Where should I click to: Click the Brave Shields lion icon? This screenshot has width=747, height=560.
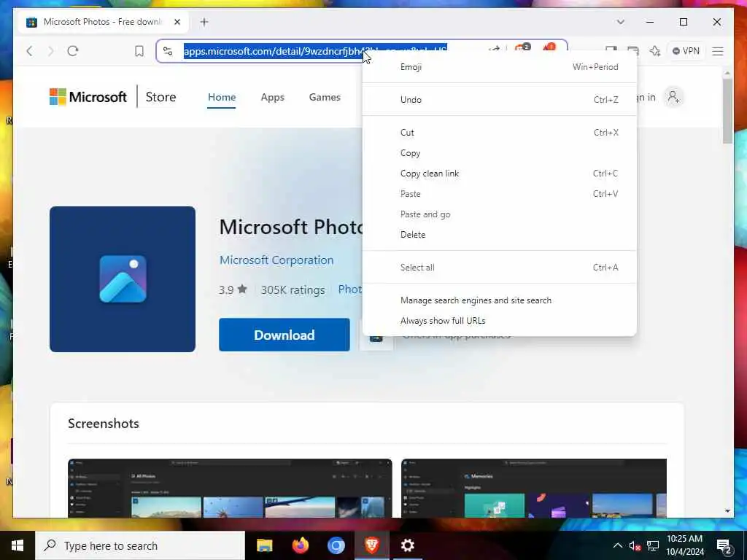[x=522, y=47]
